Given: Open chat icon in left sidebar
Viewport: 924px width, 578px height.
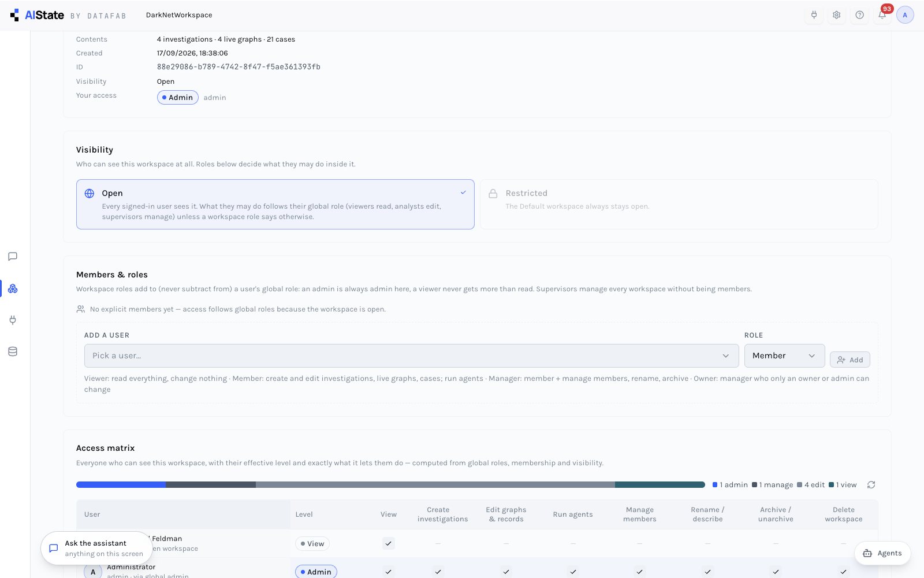Looking at the screenshot, I should coord(13,257).
